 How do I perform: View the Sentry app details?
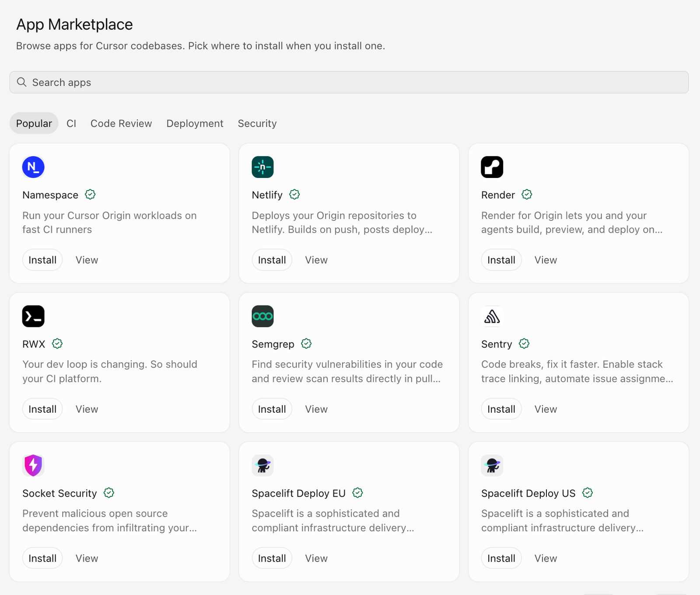(x=546, y=409)
